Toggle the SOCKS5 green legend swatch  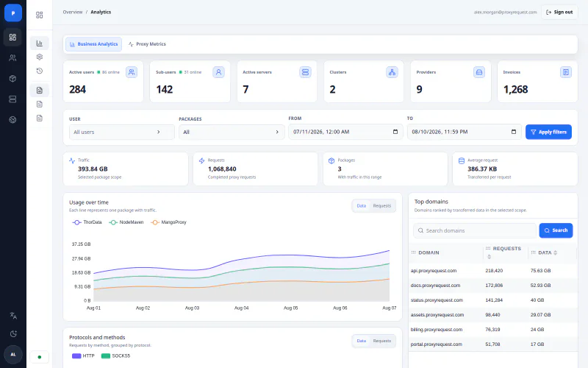pos(106,356)
